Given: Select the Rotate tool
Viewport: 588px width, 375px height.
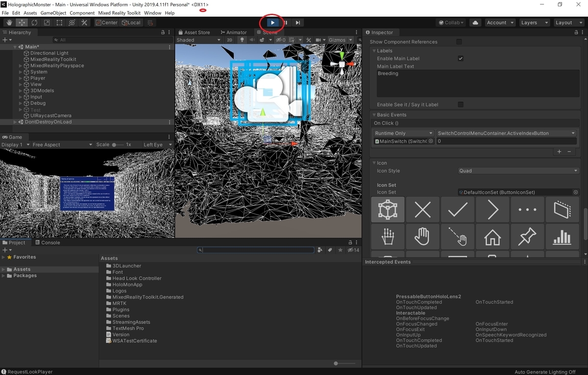Looking at the screenshot, I should (34, 23).
